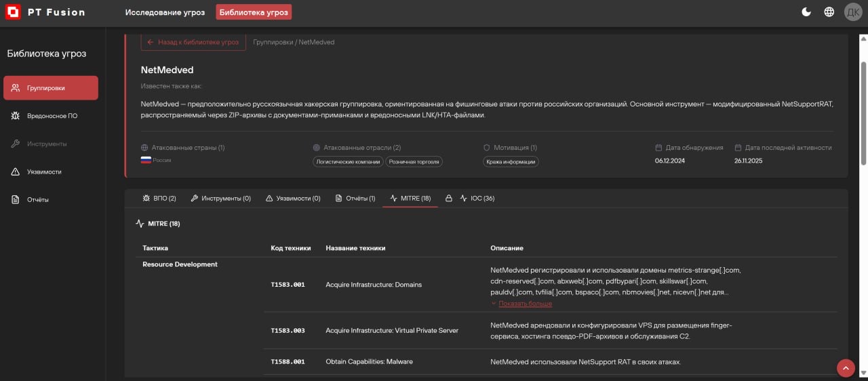Screen dimensions: 868x381
Task: Click the globe icon beside Атакованные страны
Action: [x=144, y=147]
